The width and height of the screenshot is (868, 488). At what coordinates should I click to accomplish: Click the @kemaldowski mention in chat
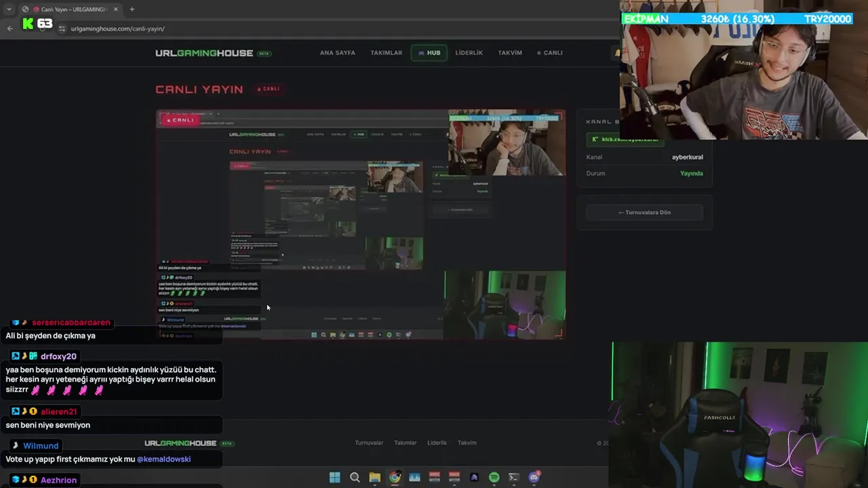[x=163, y=460]
